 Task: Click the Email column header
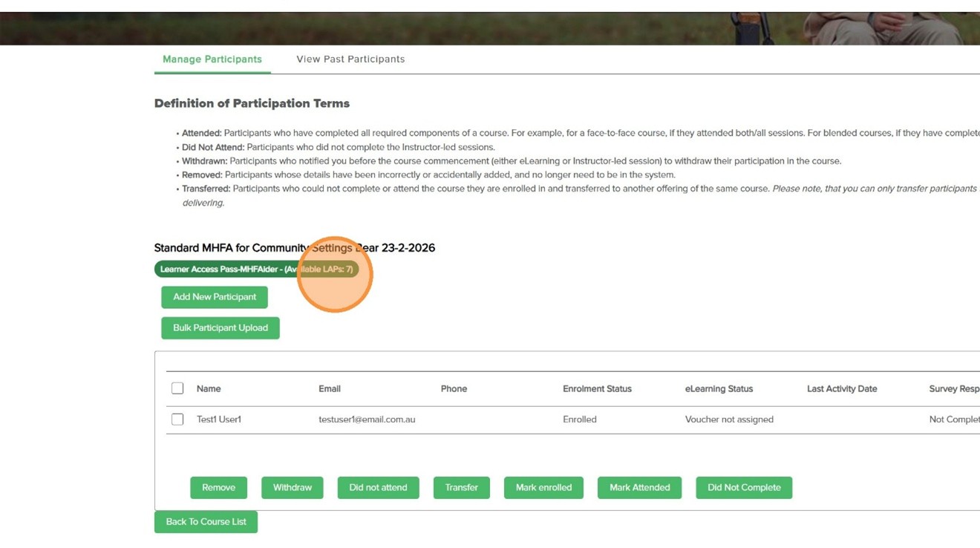(330, 389)
